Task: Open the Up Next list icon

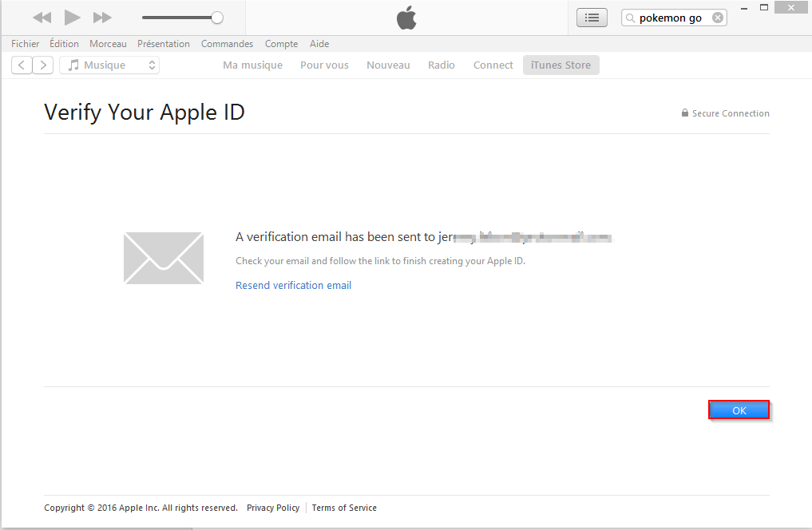Action: (592, 18)
